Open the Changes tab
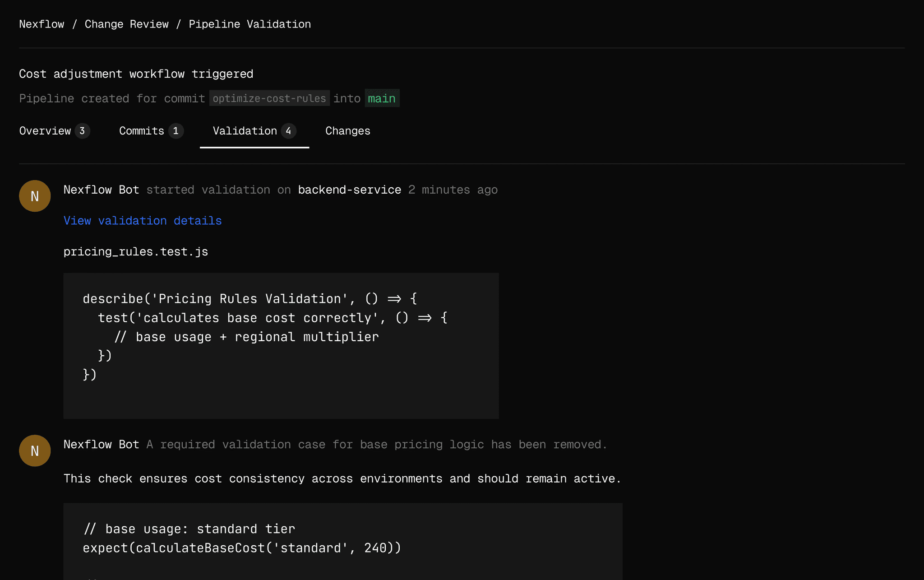The height and width of the screenshot is (580, 924). 347,131
